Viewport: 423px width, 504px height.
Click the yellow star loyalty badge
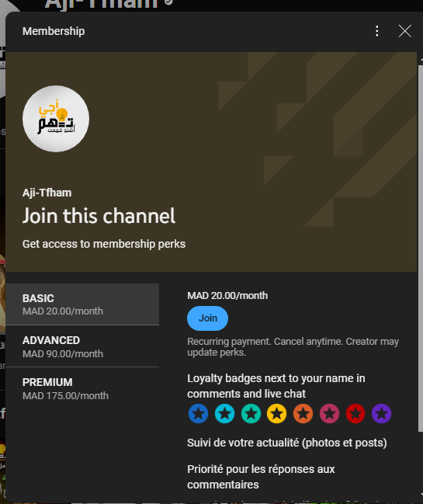(x=277, y=413)
